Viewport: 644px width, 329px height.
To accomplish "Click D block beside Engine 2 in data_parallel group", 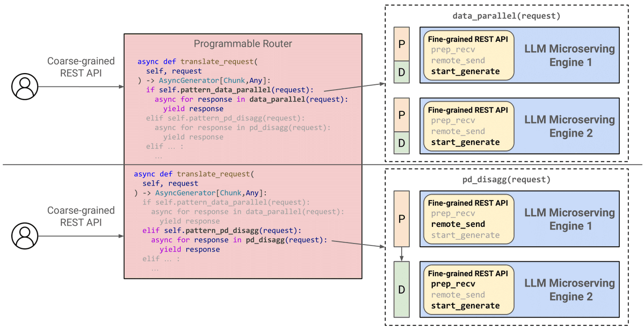I will [402, 142].
